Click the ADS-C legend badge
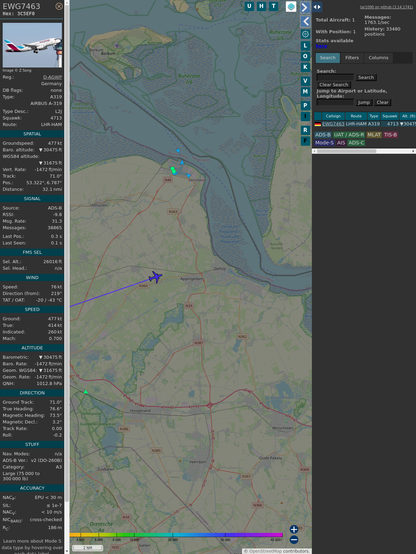Screen dimensions: 416x554 pos(356,143)
